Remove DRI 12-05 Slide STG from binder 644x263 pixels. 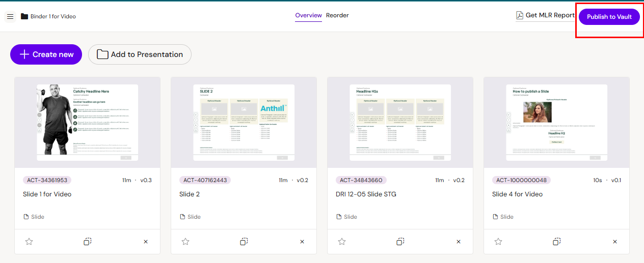coord(459,242)
